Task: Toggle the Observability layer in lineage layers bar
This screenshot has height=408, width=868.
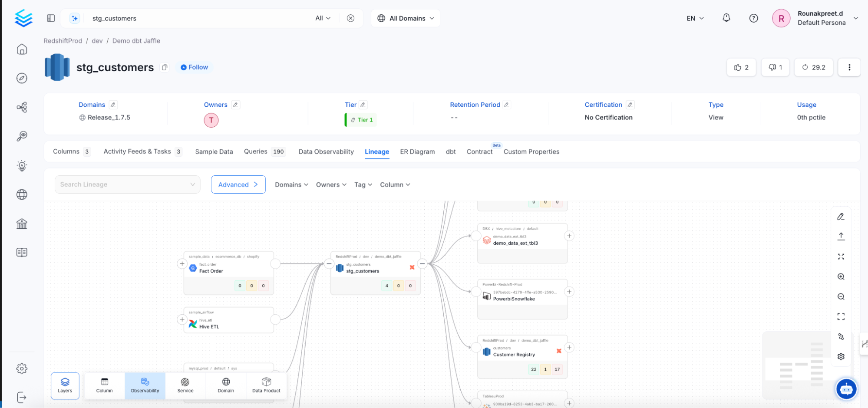Action: [x=145, y=385]
